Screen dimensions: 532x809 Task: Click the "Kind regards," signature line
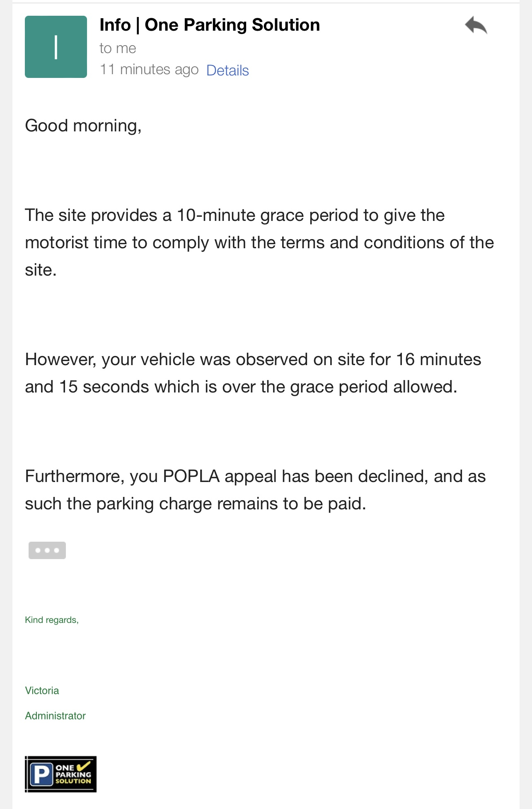click(x=52, y=620)
